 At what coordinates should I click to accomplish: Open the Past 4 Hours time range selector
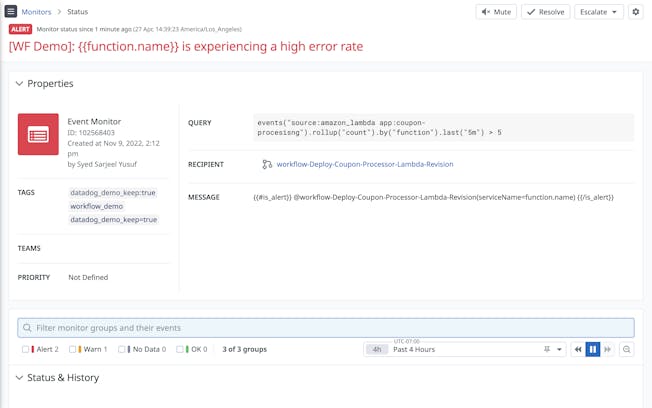pos(464,349)
